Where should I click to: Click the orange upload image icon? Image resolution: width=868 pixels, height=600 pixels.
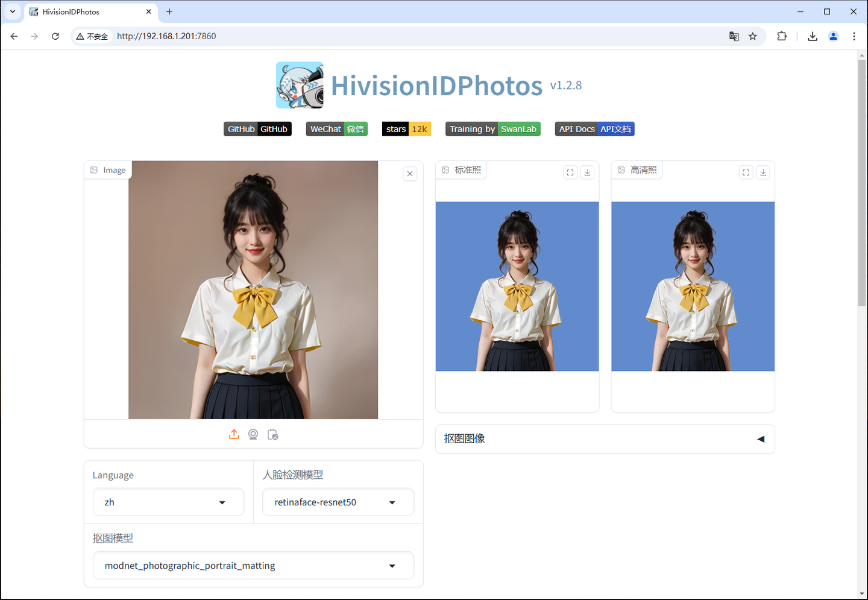(x=234, y=434)
